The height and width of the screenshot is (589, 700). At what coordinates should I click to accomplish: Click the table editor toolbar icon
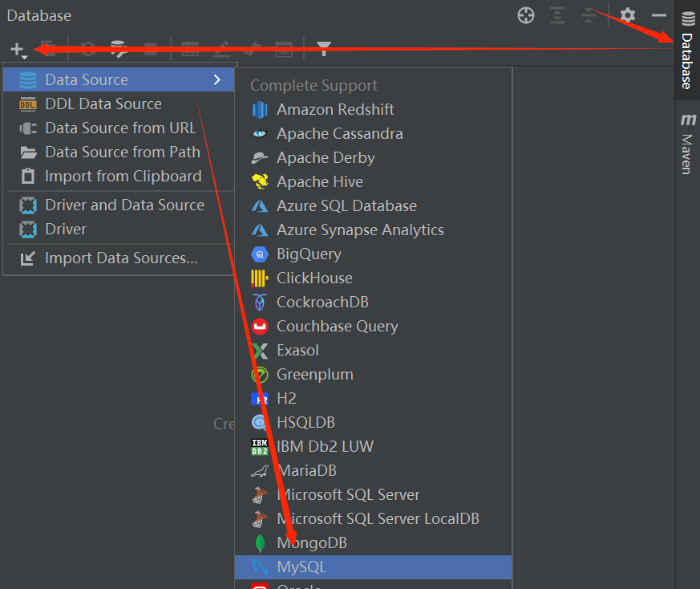pos(190,49)
